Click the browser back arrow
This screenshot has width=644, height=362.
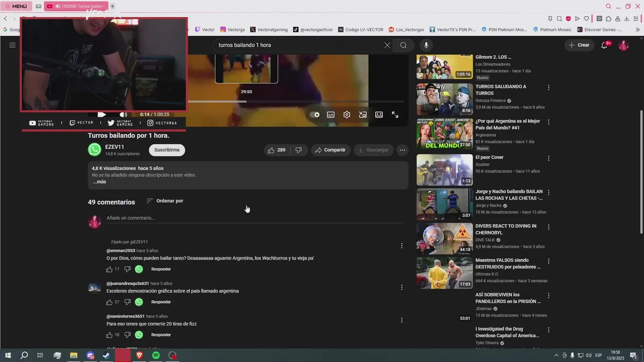click(x=5, y=19)
